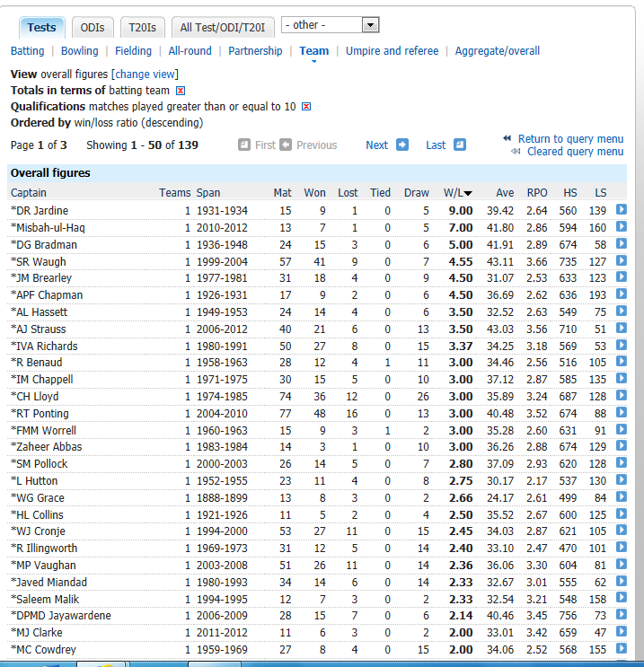
Task: Switch to the ODIs tab
Action: (93, 28)
